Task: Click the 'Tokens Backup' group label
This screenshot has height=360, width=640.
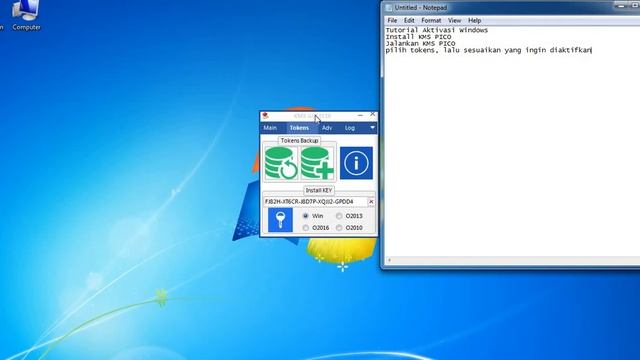Action: (299, 140)
